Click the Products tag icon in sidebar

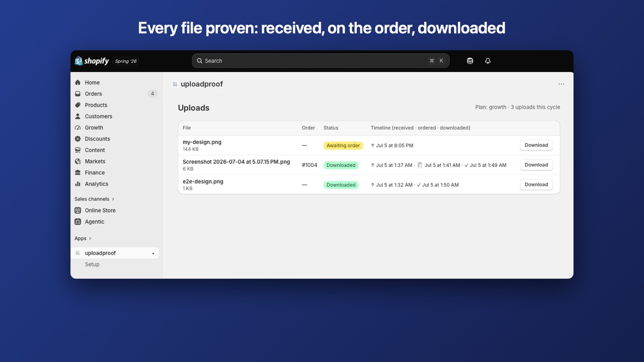click(77, 105)
